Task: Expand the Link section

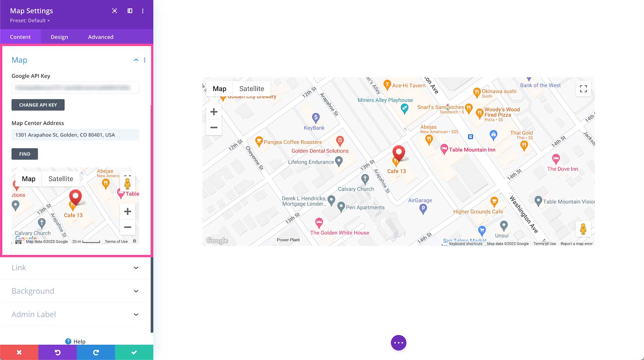Action: tap(75, 268)
